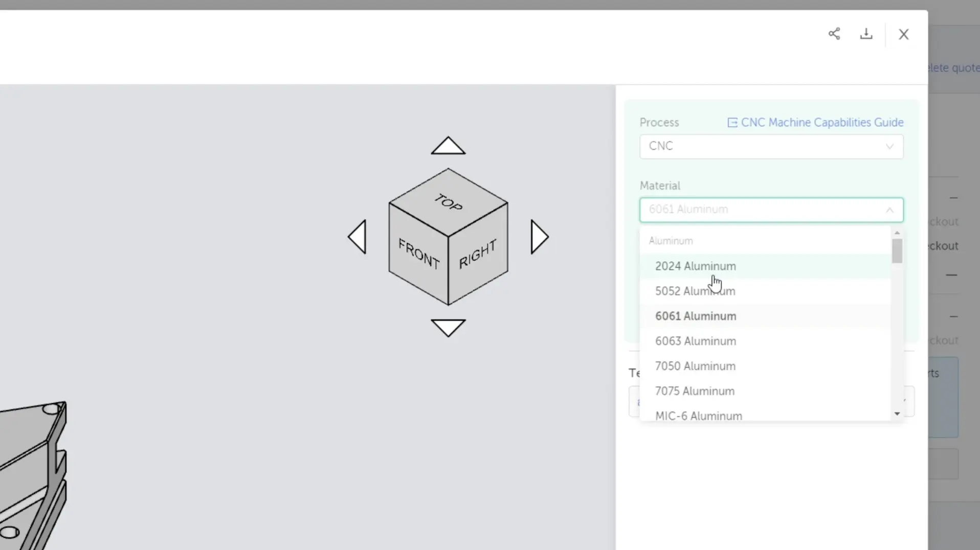Select TOP face of view cube

449,202
